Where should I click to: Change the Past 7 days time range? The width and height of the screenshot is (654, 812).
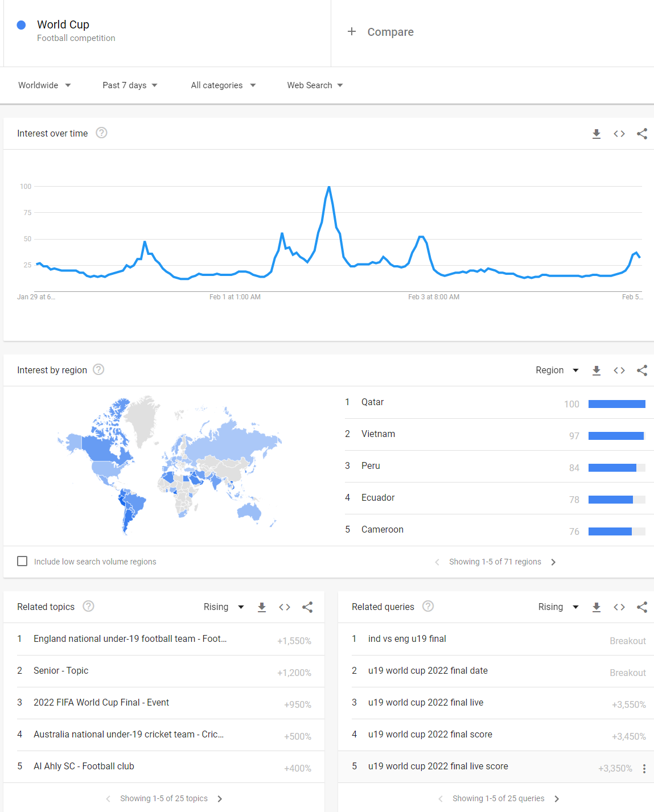130,85
